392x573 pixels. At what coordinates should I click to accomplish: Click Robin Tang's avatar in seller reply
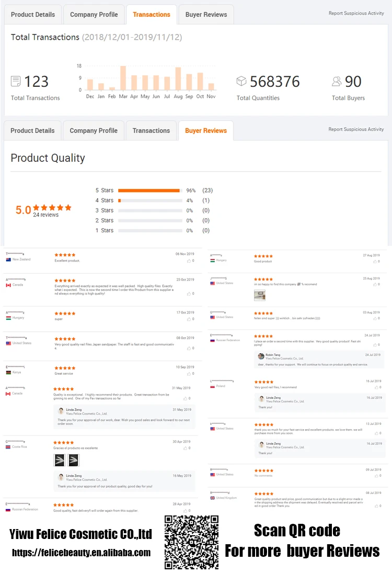point(261,356)
